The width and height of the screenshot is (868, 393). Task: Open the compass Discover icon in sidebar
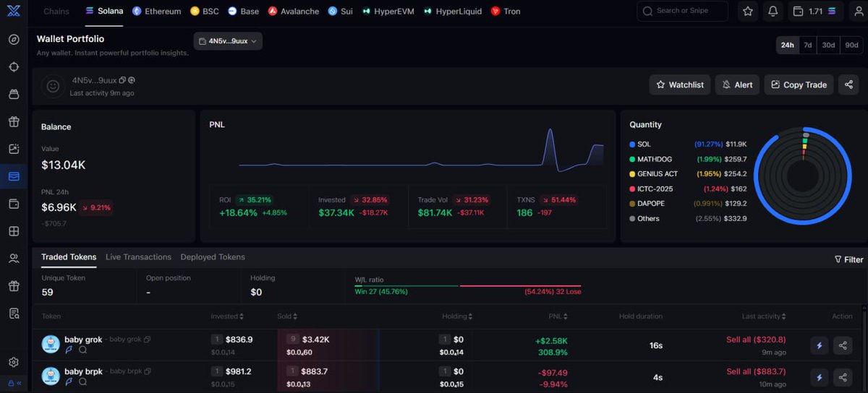(14, 39)
